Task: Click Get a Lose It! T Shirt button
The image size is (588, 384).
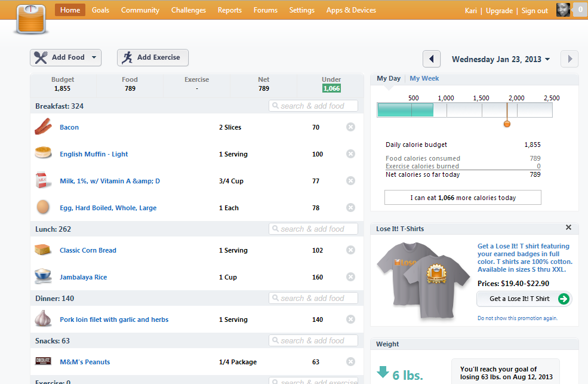Action: pos(524,299)
